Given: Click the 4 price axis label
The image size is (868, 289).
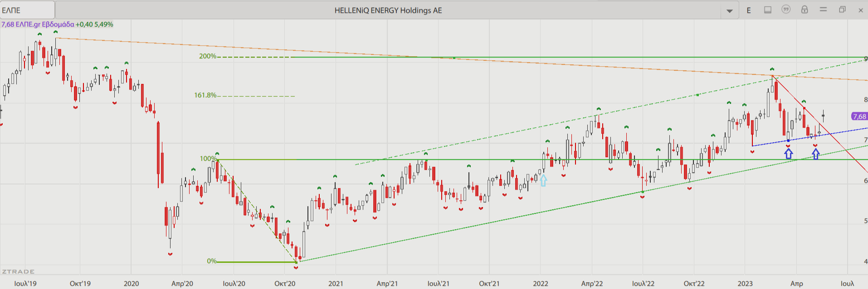Looking at the screenshot, I should 866,261.
